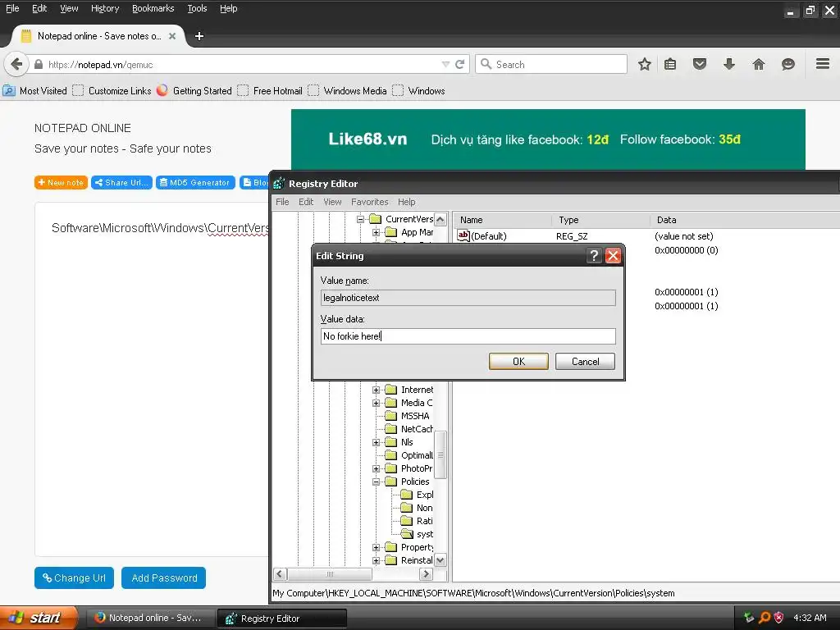Click the New note button
This screenshot has height=630, width=840.
[61, 183]
